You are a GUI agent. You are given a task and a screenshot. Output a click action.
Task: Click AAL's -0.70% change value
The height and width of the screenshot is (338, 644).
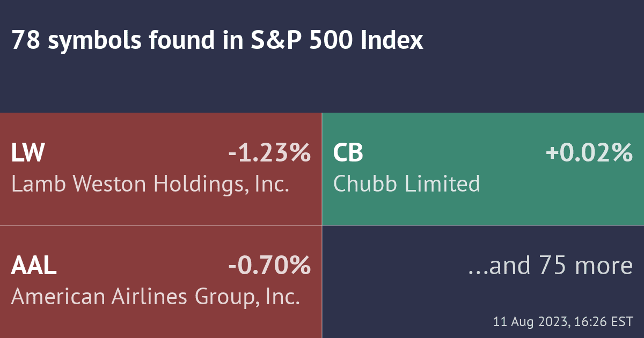(x=269, y=266)
